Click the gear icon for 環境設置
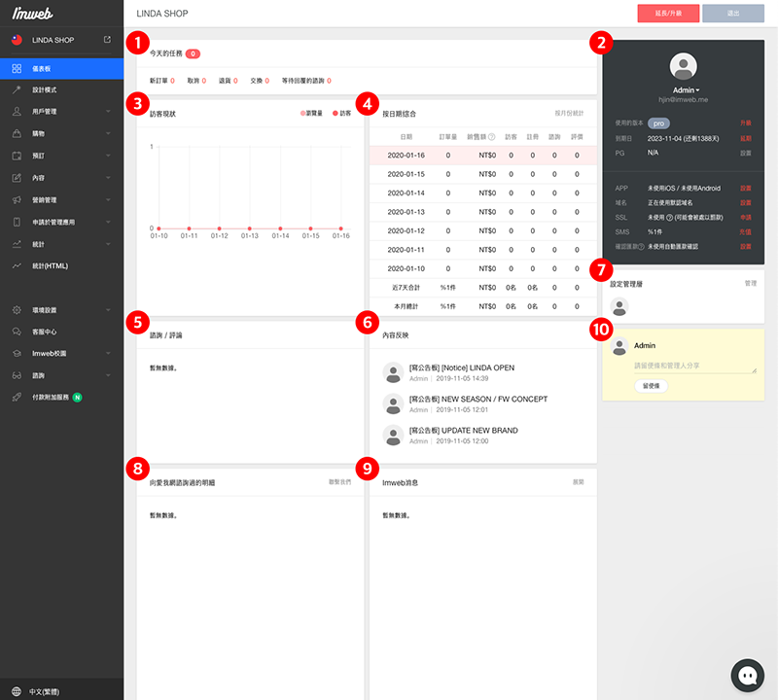This screenshot has height=700, width=778. pos(17,310)
